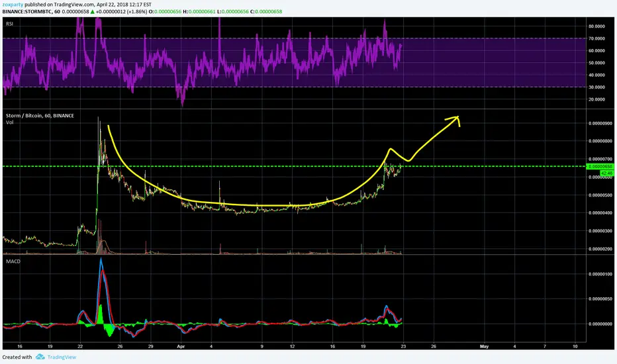617x364 pixels.
Task: Click the 12 date axis label
Action: (x=292, y=347)
